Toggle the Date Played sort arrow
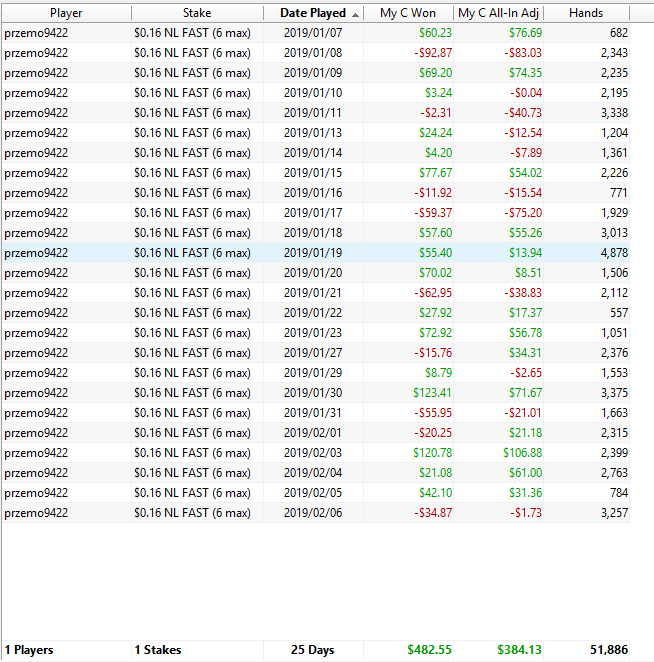The height and width of the screenshot is (662, 654). coord(355,15)
